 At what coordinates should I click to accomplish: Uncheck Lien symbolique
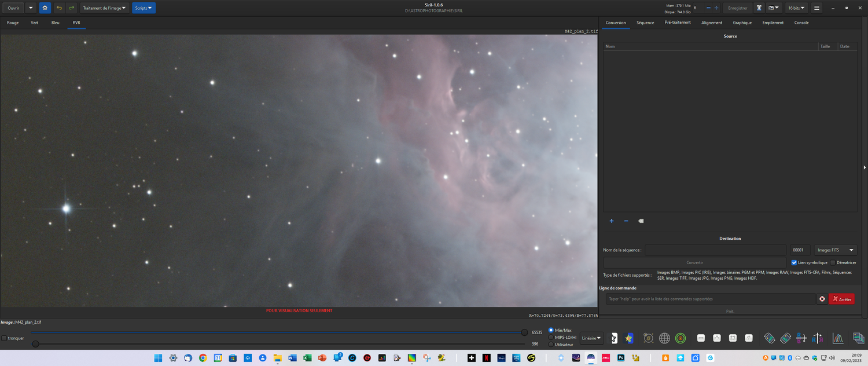click(x=793, y=262)
